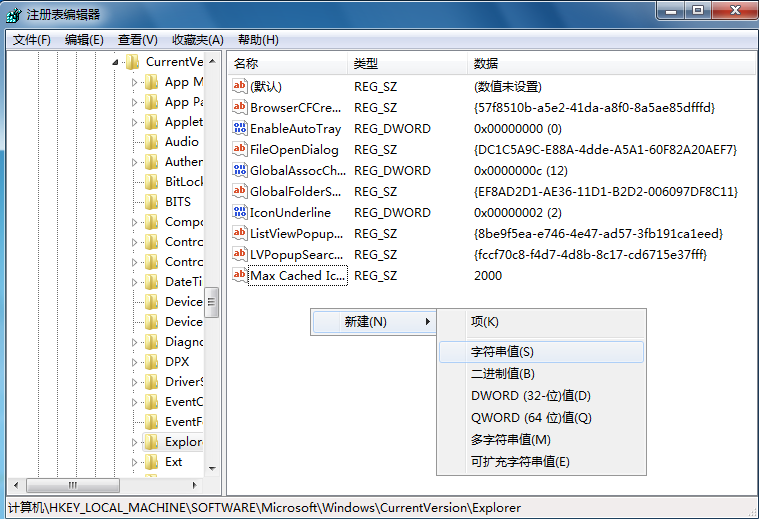The width and height of the screenshot is (759, 519).
Task: Click the ListViewPopup... value icon
Action: pos(239,233)
